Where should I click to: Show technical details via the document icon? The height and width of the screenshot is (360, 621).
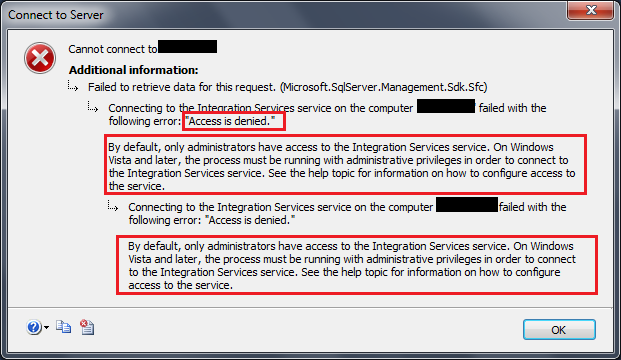click(87, 327)
